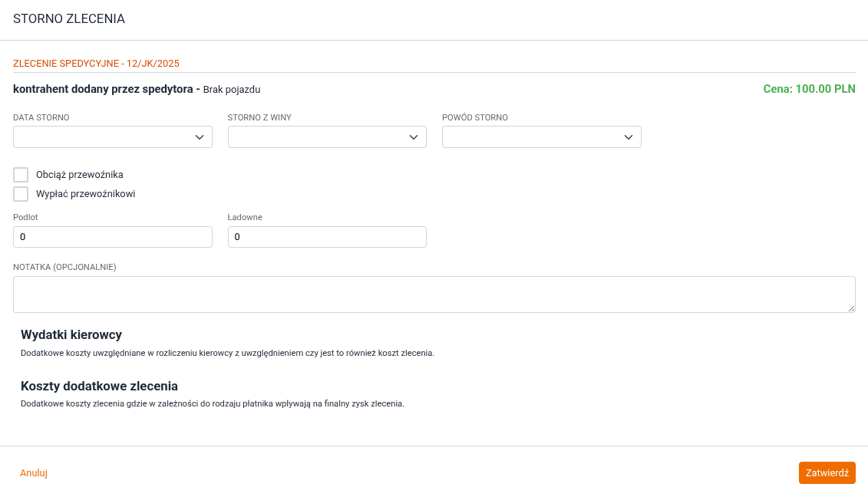Screen dimensions: 868x497
Task: Expand the Storno z winy dropdown
Action: click(x=327, y=137)
